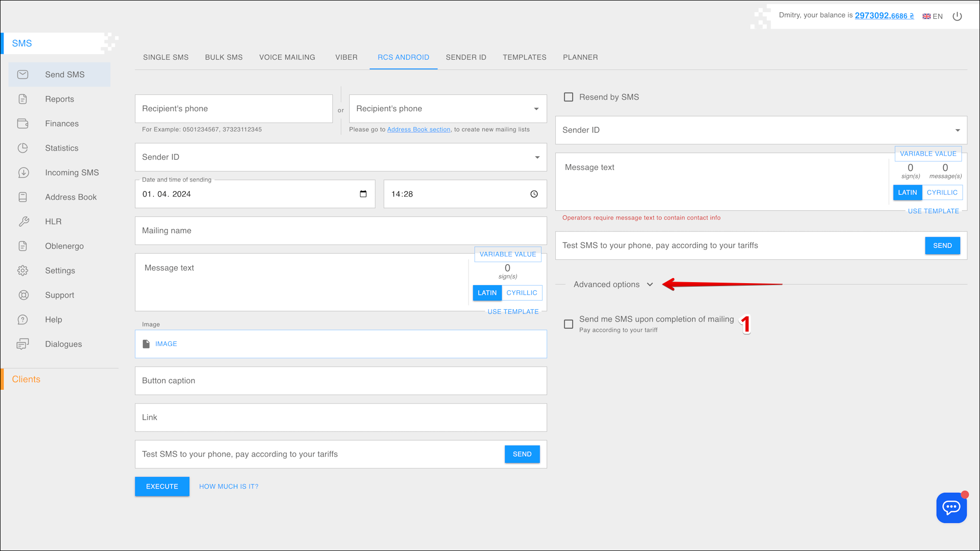
Task: Check Send me SMS upon completion
Action: [568, 324]
